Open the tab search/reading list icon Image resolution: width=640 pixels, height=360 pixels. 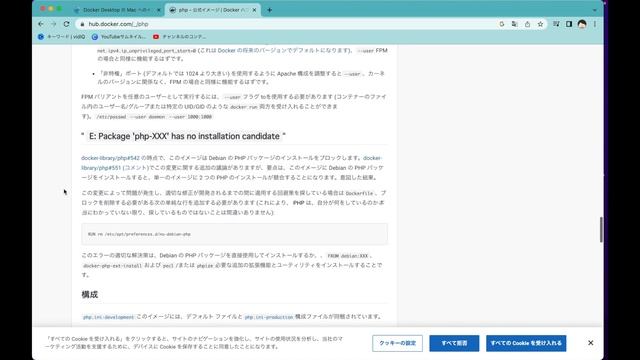point(556,24)
